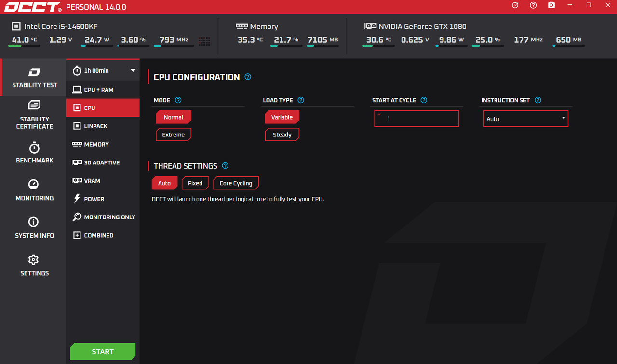Viewport: 617px width, 364px height.
Task: Open help icon next to MODE
Action: 178,100
